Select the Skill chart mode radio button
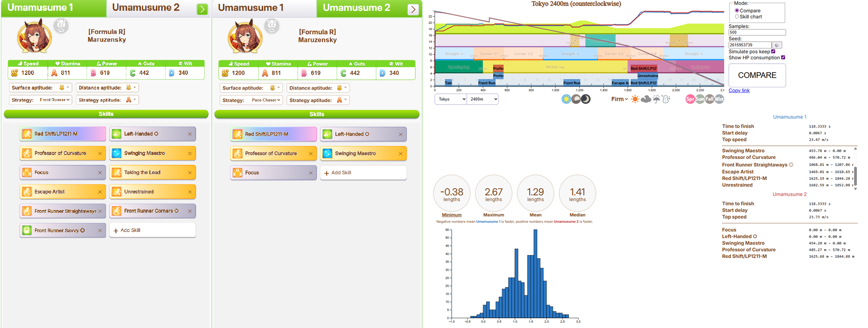The height and width of the screenshot is (328, 868). coord(737,16)
